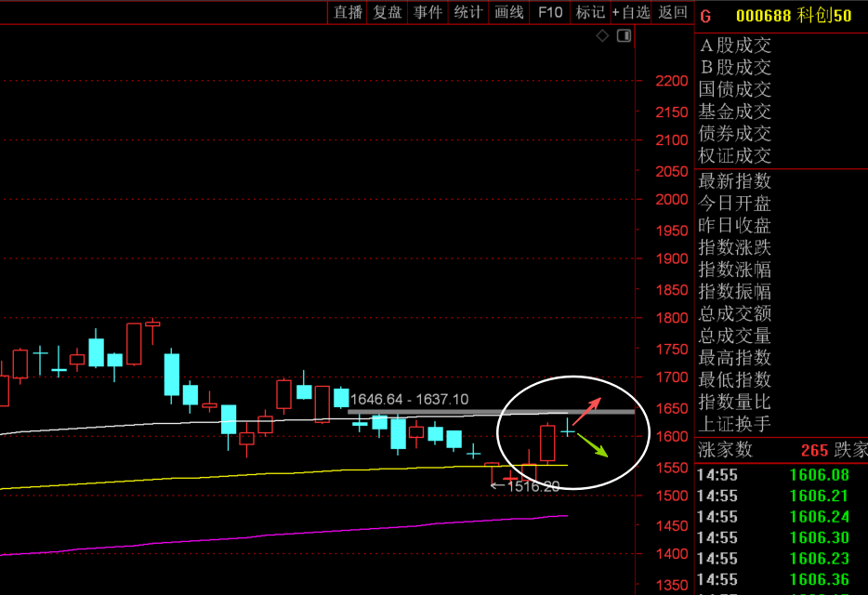The width and height of the screenshot is (868, 595).
Task: Toggle the side panel layout icon
Action: [x=624, y=36]
